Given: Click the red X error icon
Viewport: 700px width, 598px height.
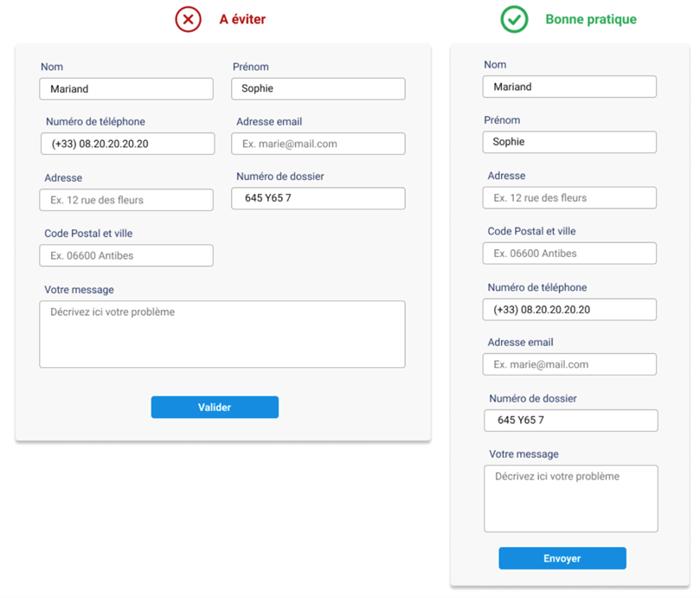Looking at the screenshot, I should [x=188, y=19].
